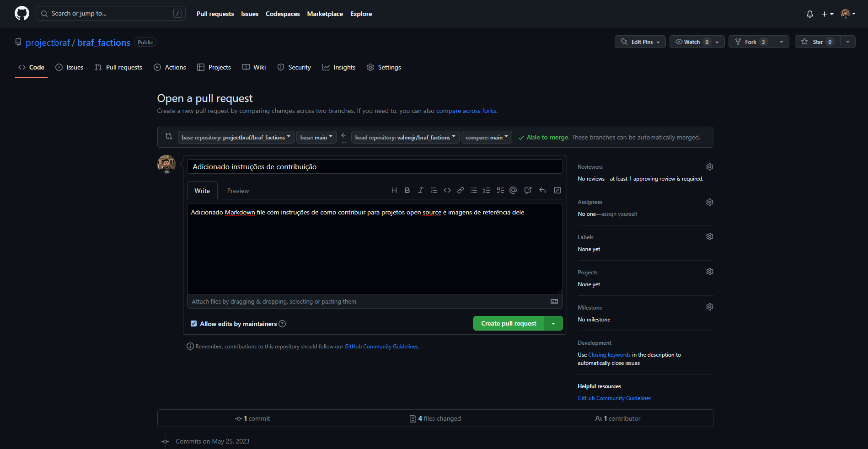Star the braf_factions repository

(818, 42)
